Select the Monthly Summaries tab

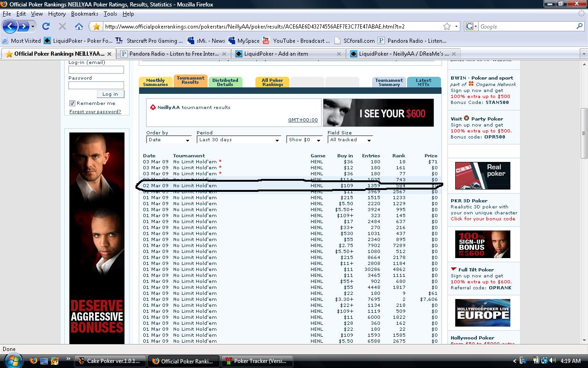[155, 82]
